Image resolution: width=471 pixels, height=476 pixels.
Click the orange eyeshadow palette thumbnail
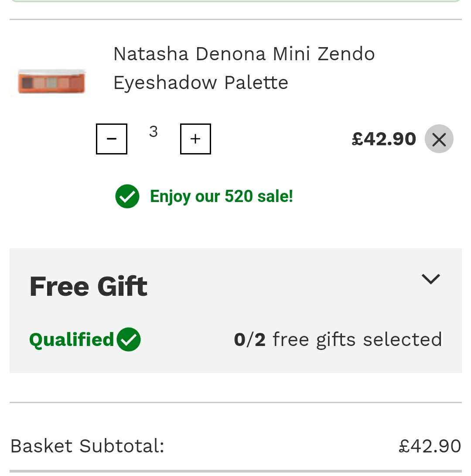51,81
